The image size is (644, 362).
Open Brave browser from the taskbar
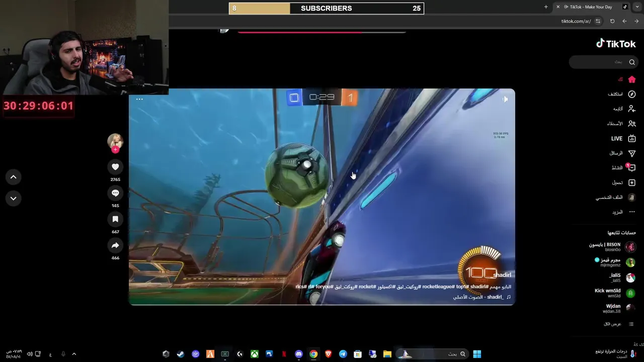(329, 354)
